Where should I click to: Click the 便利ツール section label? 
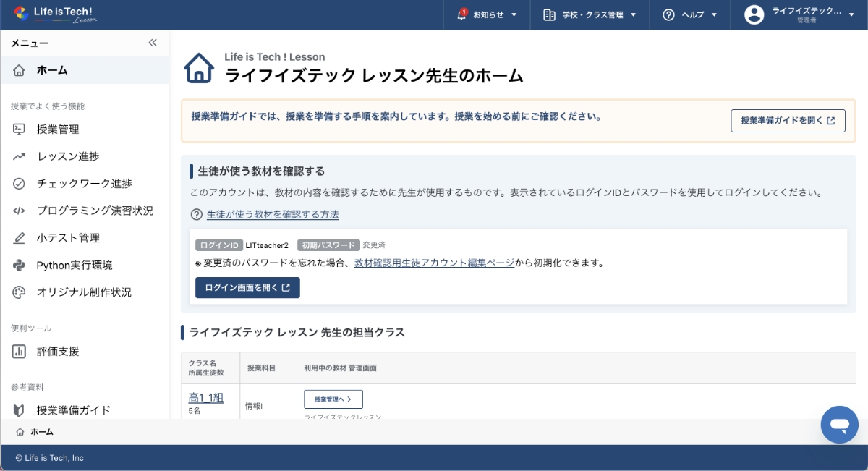pos(31,328)
